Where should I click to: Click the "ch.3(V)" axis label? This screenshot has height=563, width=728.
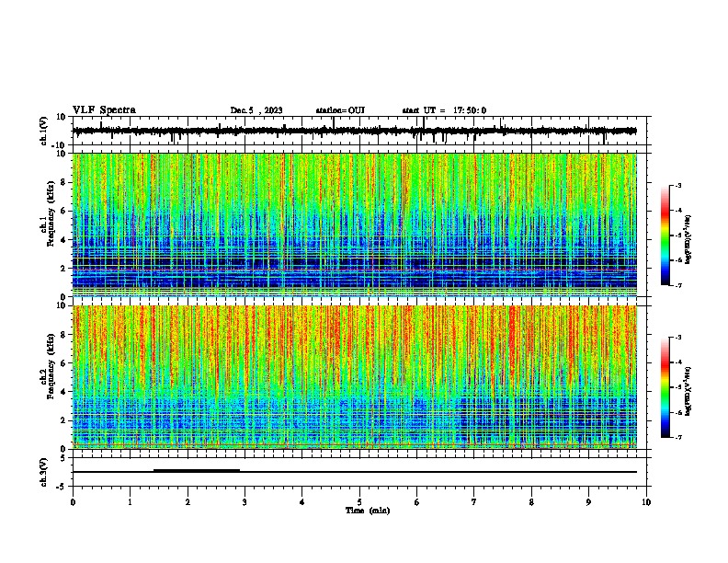pos(44,472)
